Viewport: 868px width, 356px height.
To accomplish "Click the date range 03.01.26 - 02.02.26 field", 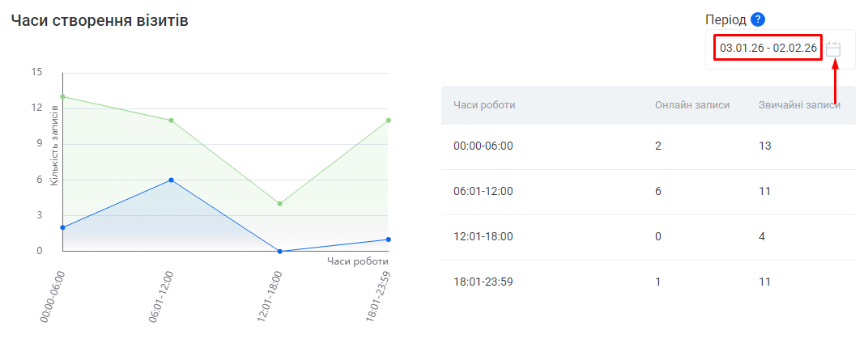I will click(768, 49).
